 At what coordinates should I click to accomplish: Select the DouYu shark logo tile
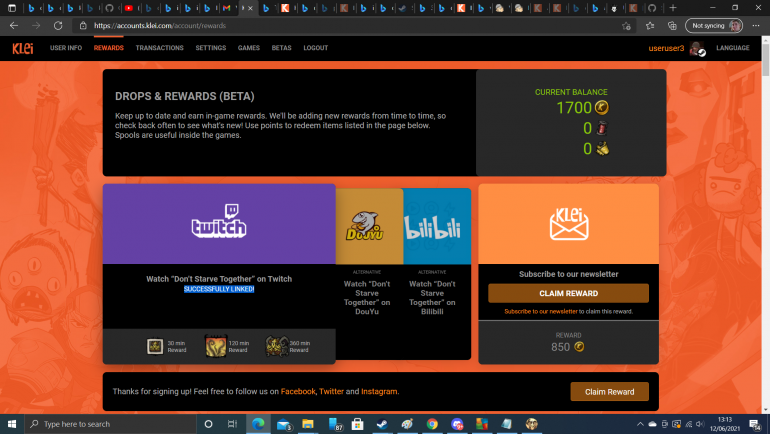[x=369, y=226]
